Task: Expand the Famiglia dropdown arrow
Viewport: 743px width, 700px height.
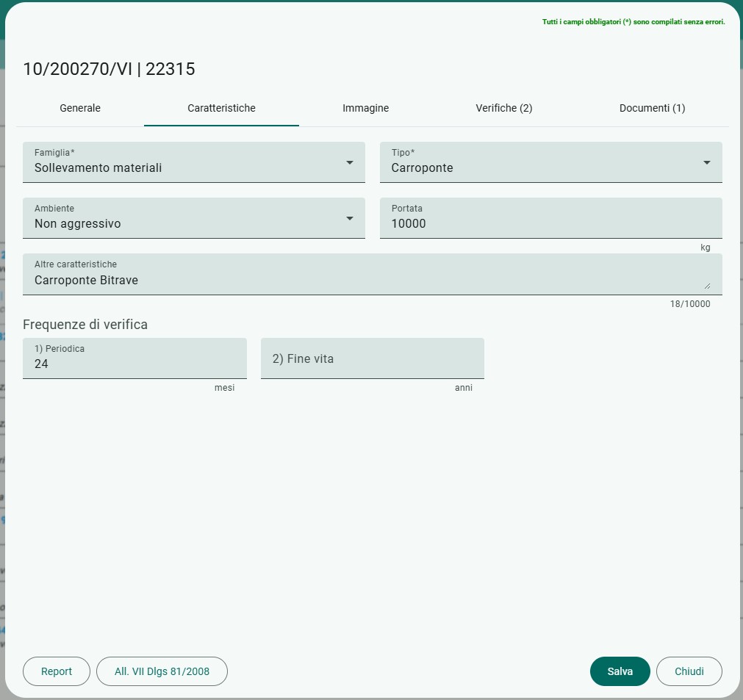Action: point(350,162)
